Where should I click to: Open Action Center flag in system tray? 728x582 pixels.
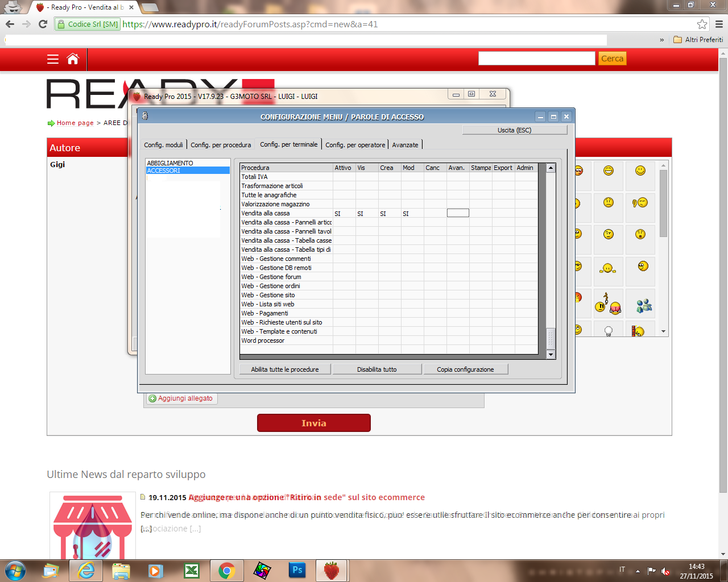652,571
